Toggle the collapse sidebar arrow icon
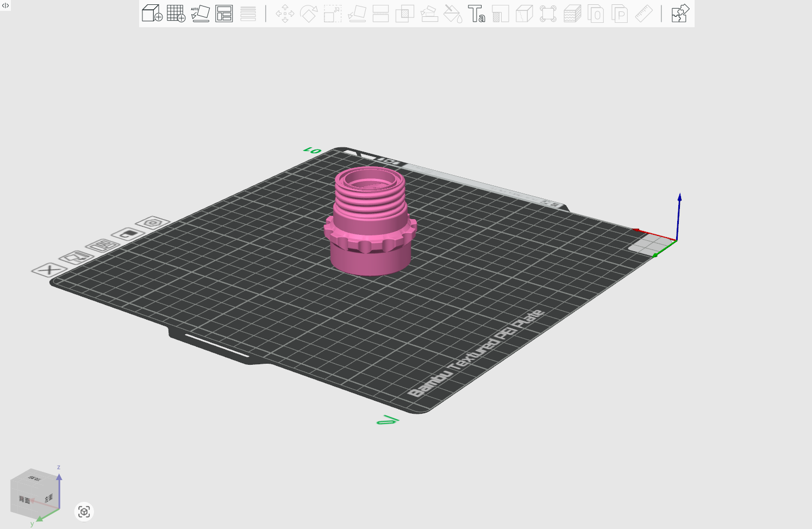Image resolution: width=812 pixels, height=529 pixels. [5, 5]
